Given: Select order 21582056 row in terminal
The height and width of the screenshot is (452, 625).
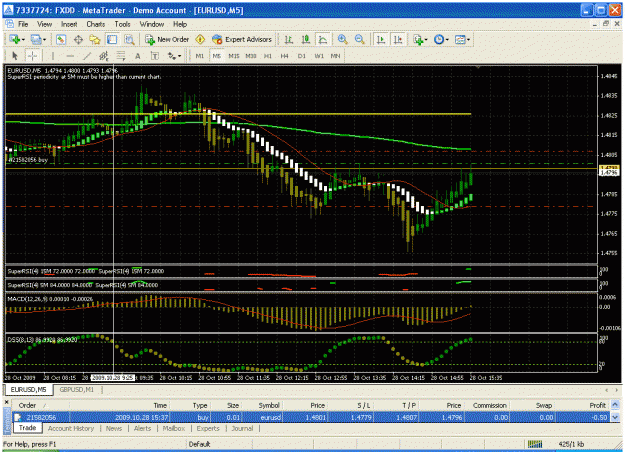Looking at the screenshot, I should tap(311, 417).
